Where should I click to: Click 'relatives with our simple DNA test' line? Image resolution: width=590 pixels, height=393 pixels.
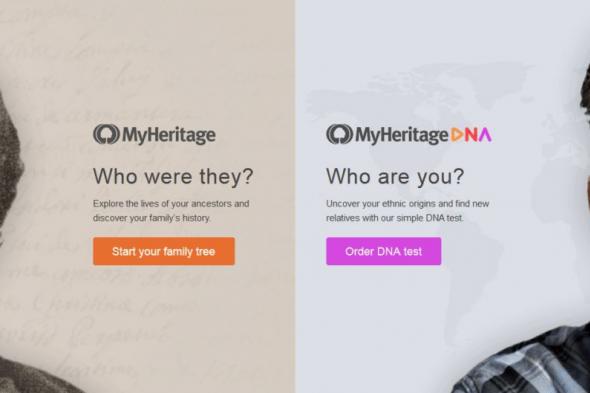pyautogui.click(x=395, y=218)
